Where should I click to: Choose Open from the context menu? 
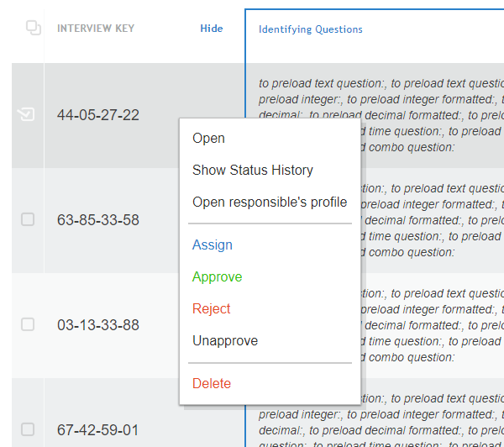tap(208, 139)
